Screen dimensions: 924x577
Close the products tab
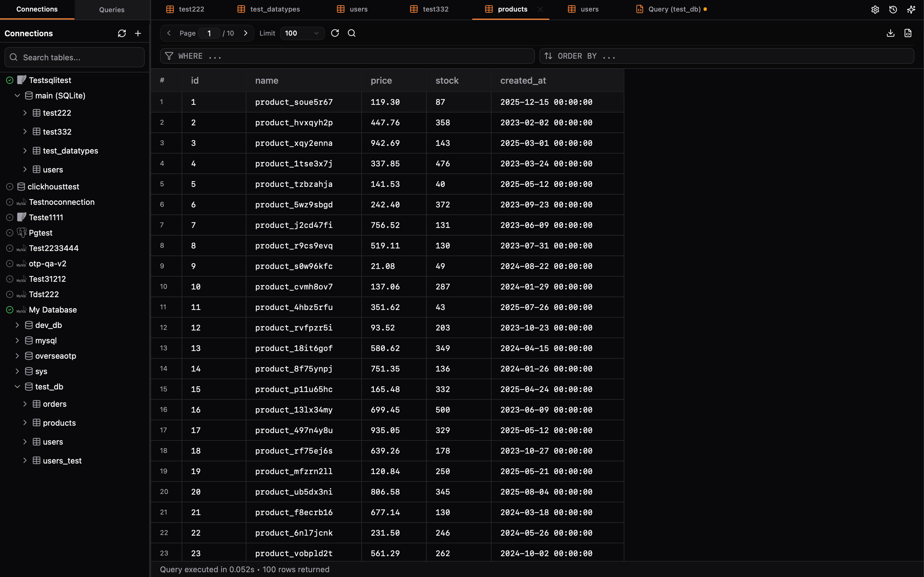pos(541,10)
